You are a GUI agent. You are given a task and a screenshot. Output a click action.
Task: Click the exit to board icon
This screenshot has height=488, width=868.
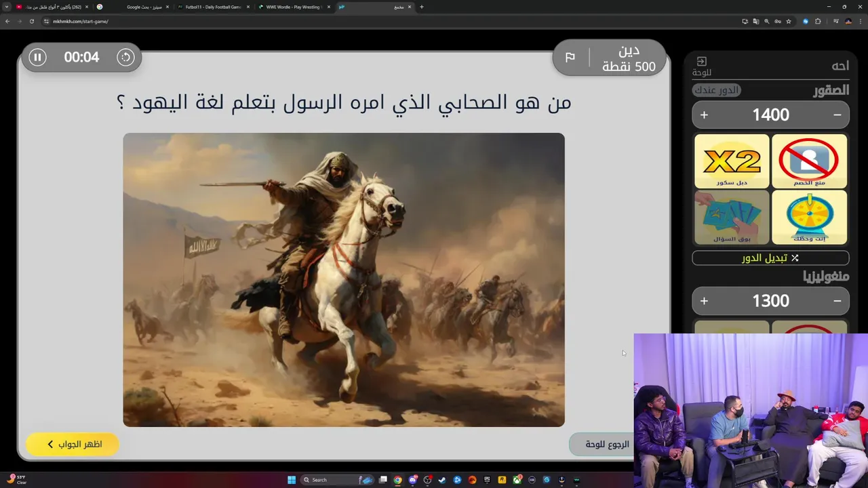click(x=702, y=62)
